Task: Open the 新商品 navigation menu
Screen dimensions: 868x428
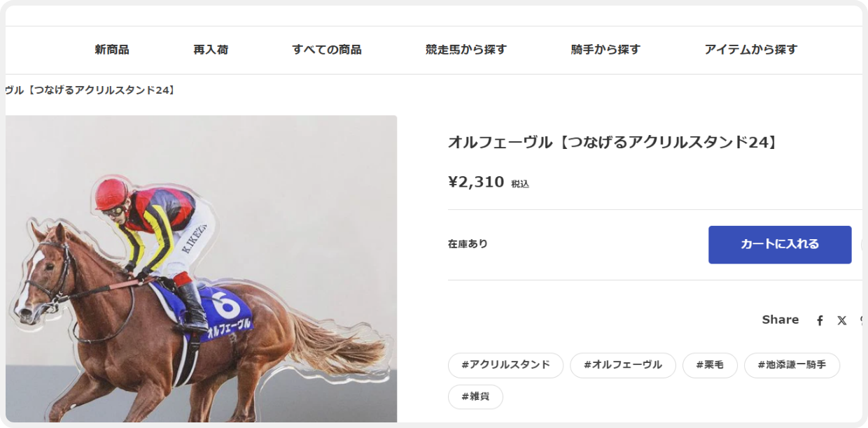Action: click(112, 50)
